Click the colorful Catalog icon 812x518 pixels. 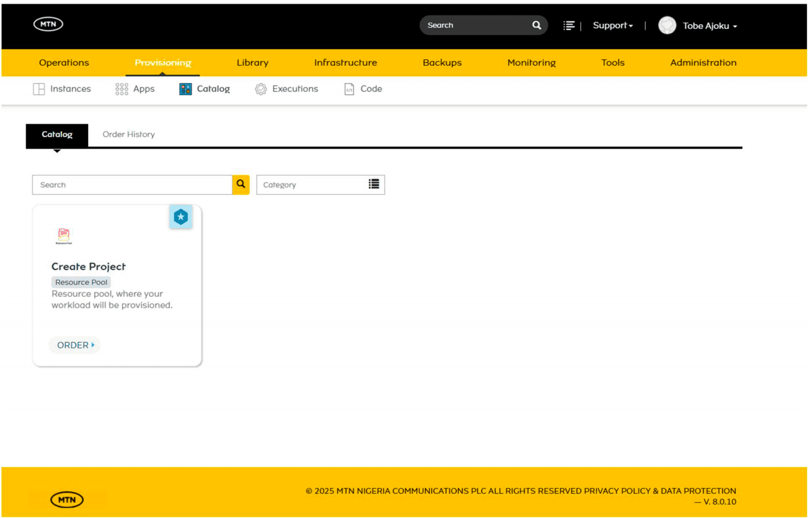coord(185,89)
